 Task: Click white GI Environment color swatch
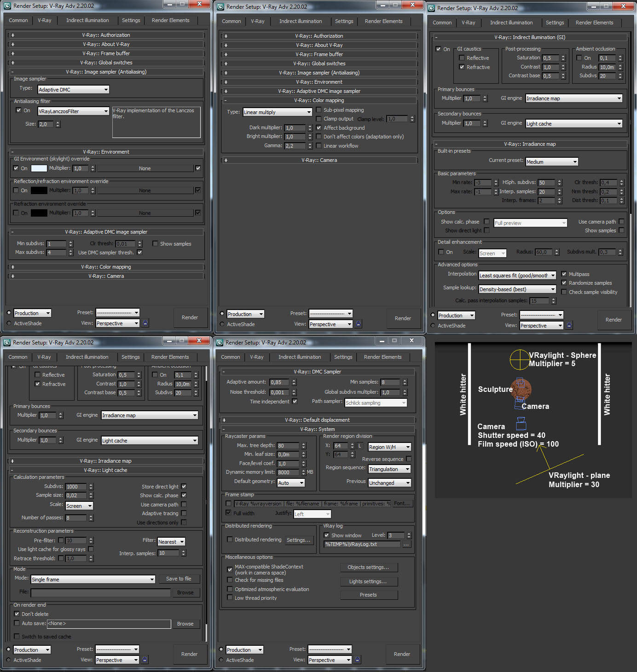39,168
